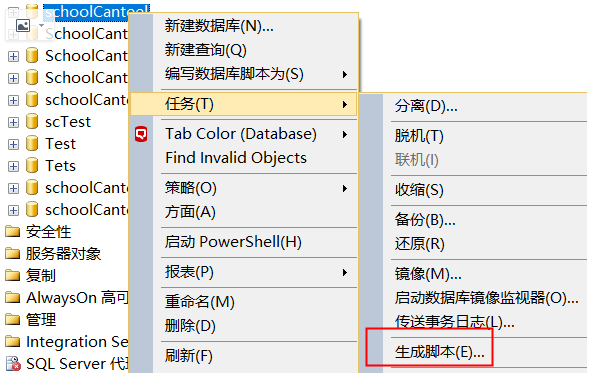Choose 分离(D)... in the tasks submenu
591x377 pixels.
(x=426, y=106)
